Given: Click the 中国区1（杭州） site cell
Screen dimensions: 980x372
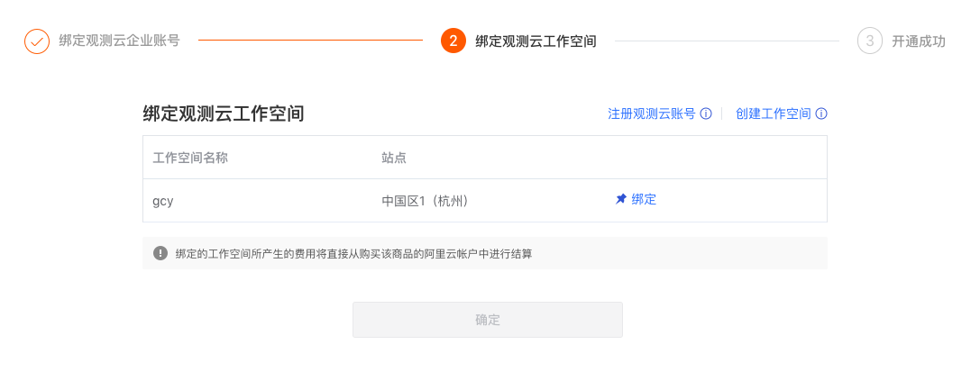Looking at the screenshot, I should tap(425, 200).
